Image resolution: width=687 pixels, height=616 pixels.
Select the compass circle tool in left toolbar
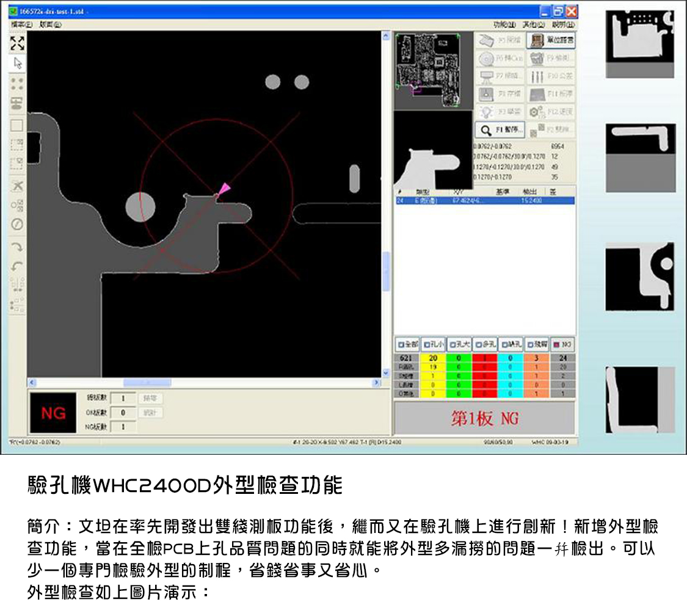tap(17, 225)
